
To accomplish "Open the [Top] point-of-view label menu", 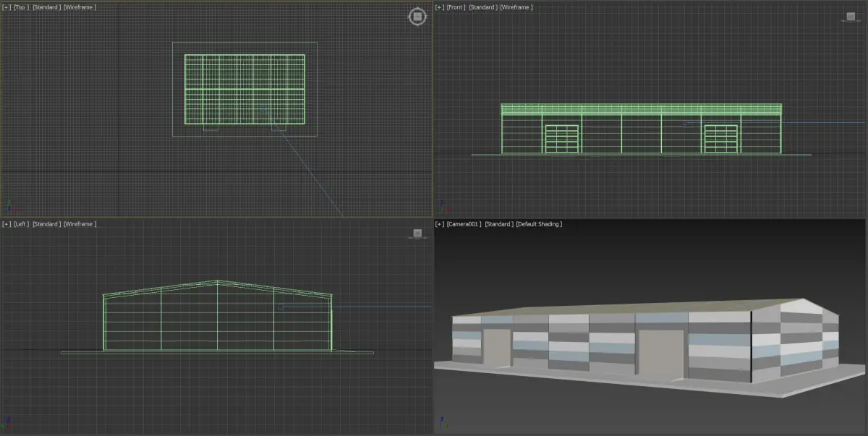I will pyautogui.click(x=21, y=7).
